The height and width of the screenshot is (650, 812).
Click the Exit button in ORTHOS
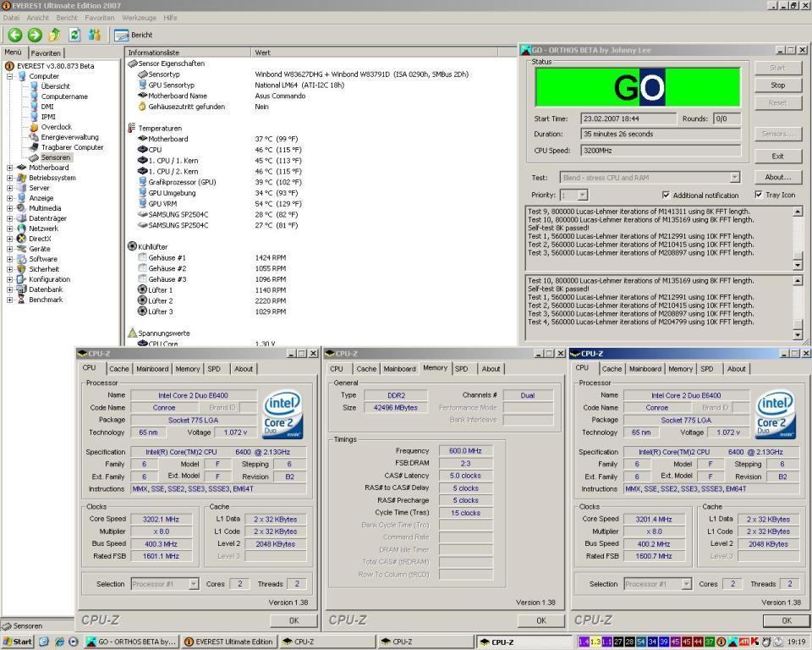[x=777, y=156]
